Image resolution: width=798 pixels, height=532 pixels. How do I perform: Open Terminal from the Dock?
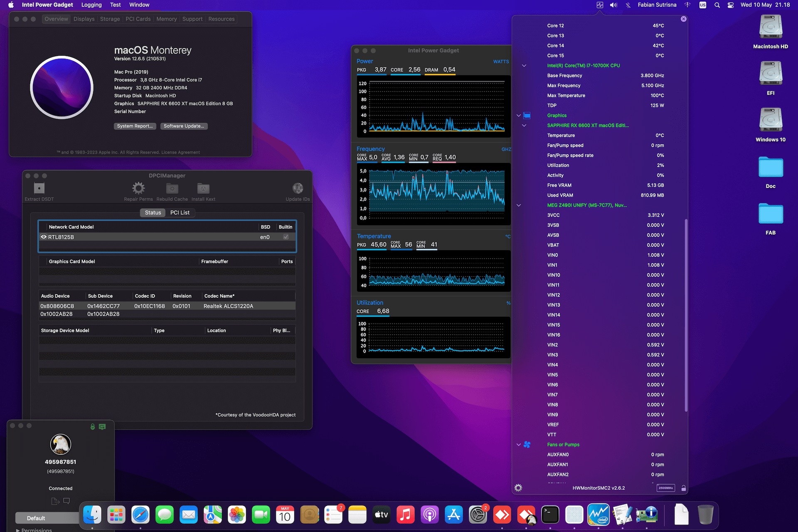pos(550,515)
